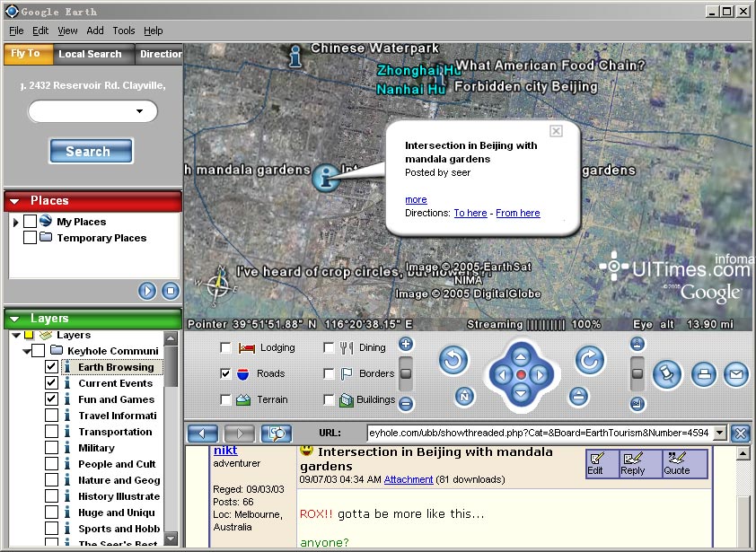This screenshot has width=756, height=552.
Task: Stop the places tour
Action: click(x=171, y=291)
